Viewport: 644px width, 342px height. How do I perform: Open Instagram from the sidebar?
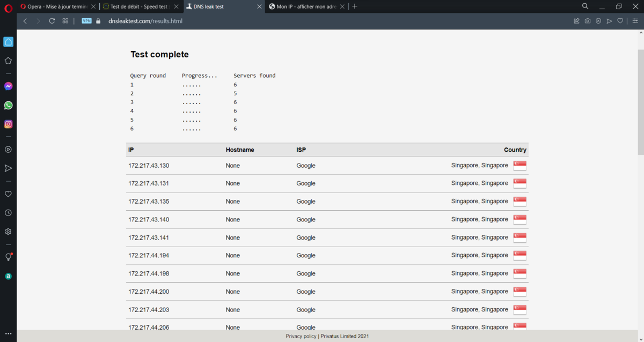pyautogui.click(x=8, y=124)
